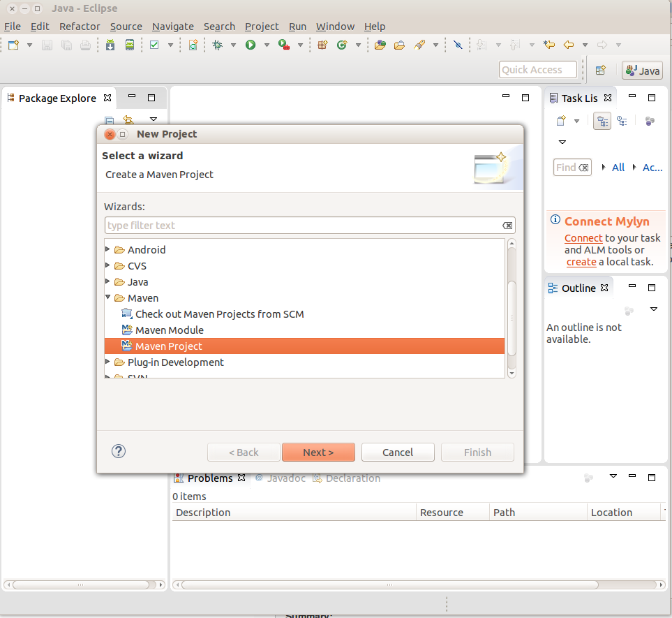Click Link with Editor in Package Explorer
672x618 pixels.
pyautogui.click(x=128, y=119)
